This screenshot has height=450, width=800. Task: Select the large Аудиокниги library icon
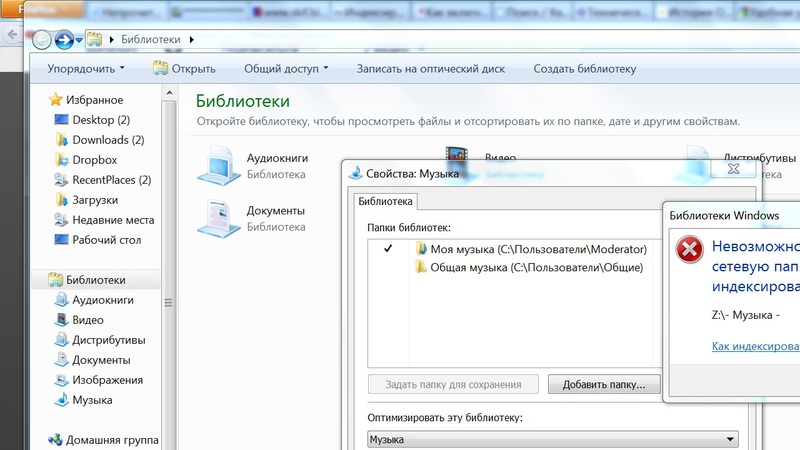[x=218, y=165]
